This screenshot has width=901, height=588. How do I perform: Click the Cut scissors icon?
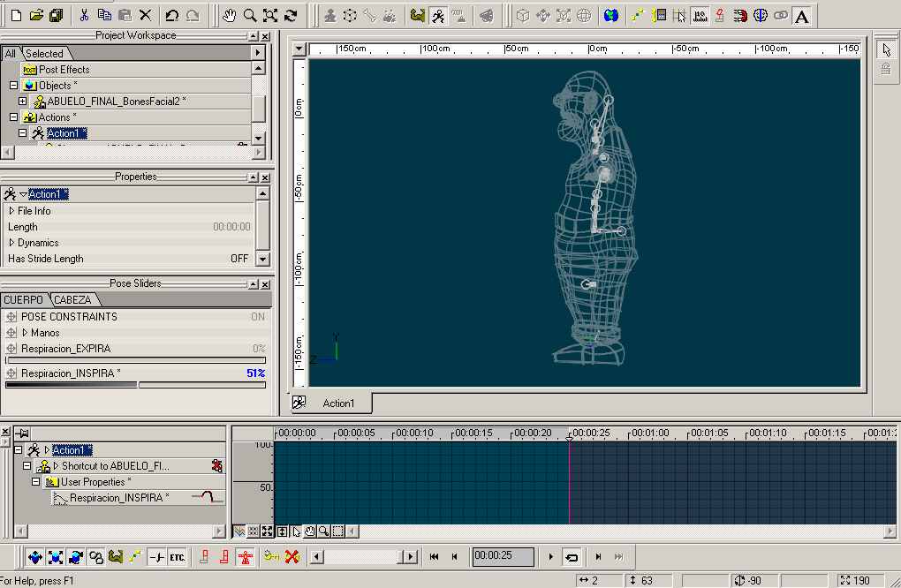[84, 15]
